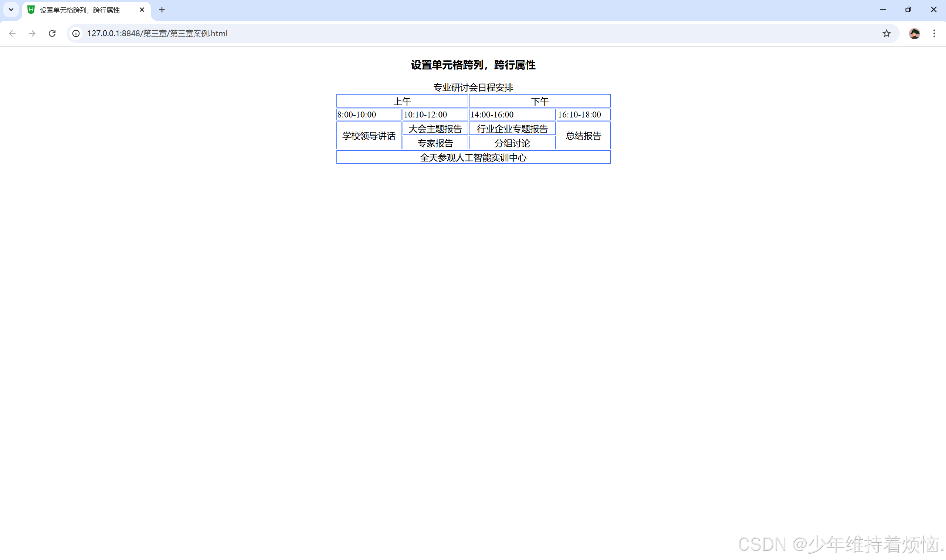Click the 全天参观人工智能实训中心 row
The image size is (946, 560).
point(473,157)
